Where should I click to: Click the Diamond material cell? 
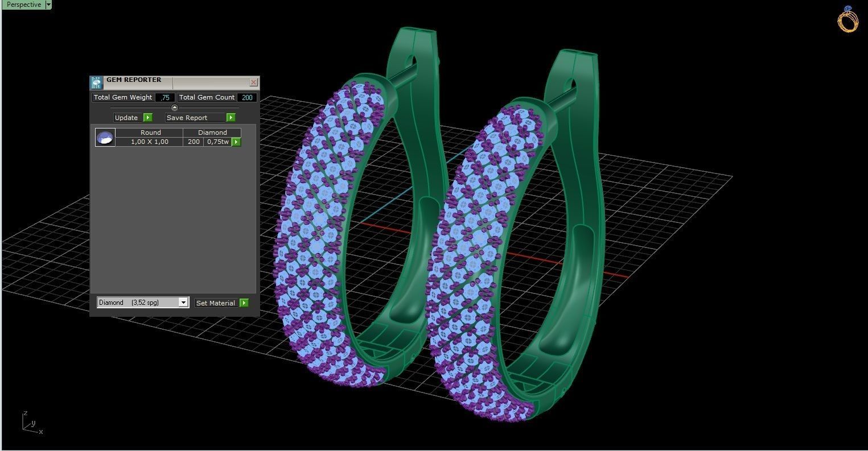coord(212,133)
